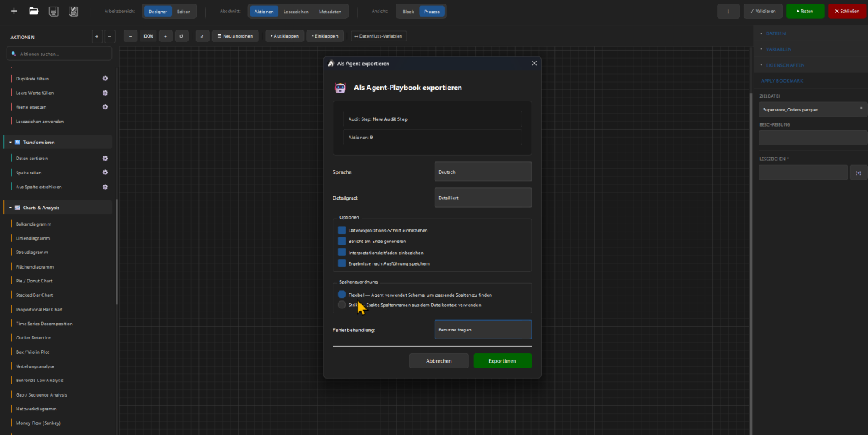Toggle Bericht am Ende generieren checkbox
Screen dimensions: 868x435
click(x=342, y=241)
